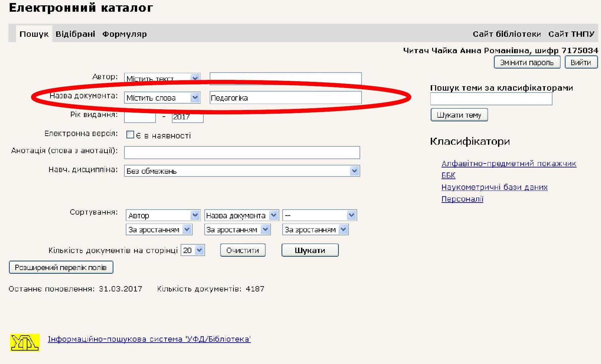Click the 'Пошук теми за класифікаторами' input field
The image size is (601, 364).
click(491, 99)
